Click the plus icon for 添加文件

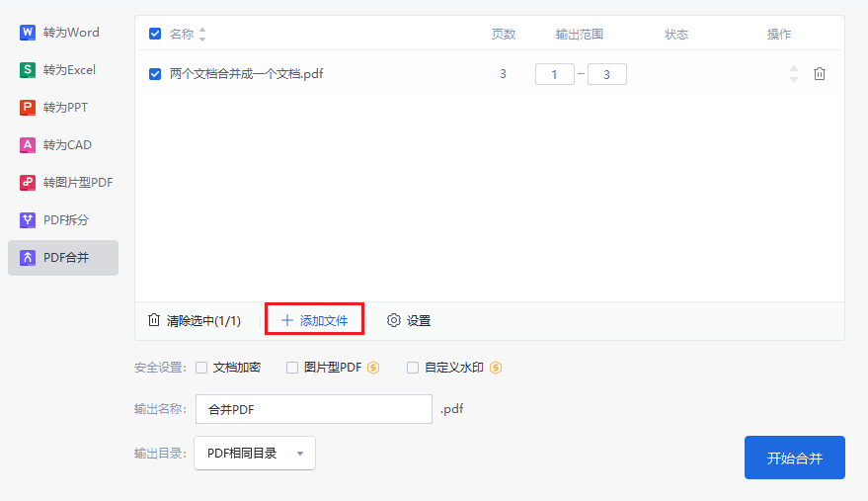286,320
